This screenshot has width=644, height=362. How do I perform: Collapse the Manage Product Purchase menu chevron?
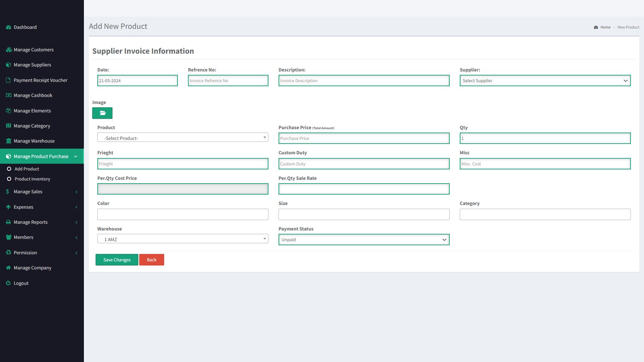pyautogui.click(x=76, y=156)
